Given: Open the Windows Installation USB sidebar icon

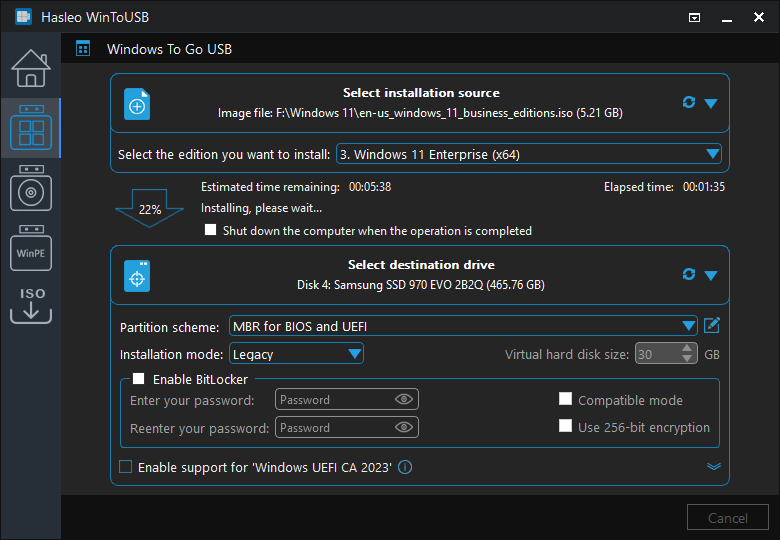Looking at the screenshot, I should [x=31, y=188].
